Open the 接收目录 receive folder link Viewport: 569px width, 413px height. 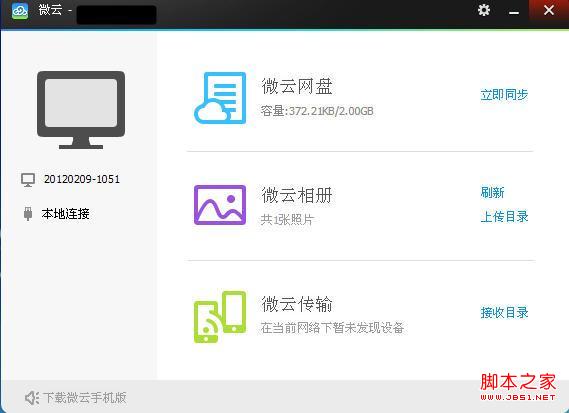[x=504, y=312]
